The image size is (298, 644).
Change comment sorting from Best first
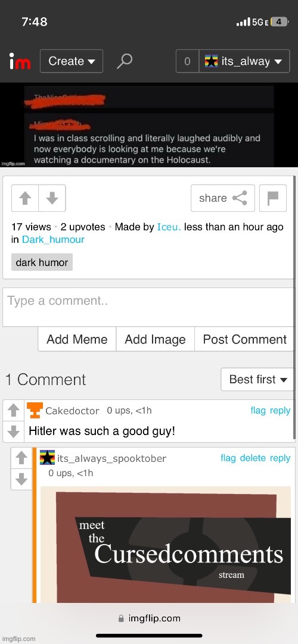(x=257, y=380)
